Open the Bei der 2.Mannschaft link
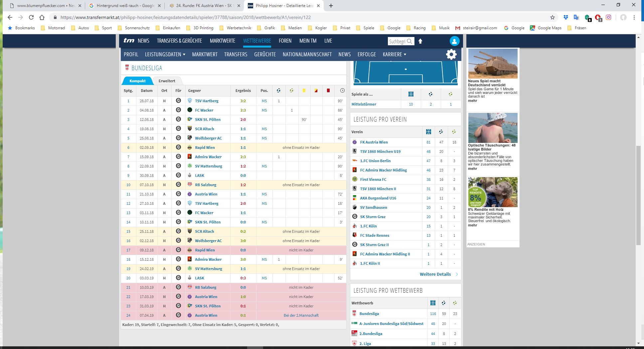 click(x=301, y=315)
